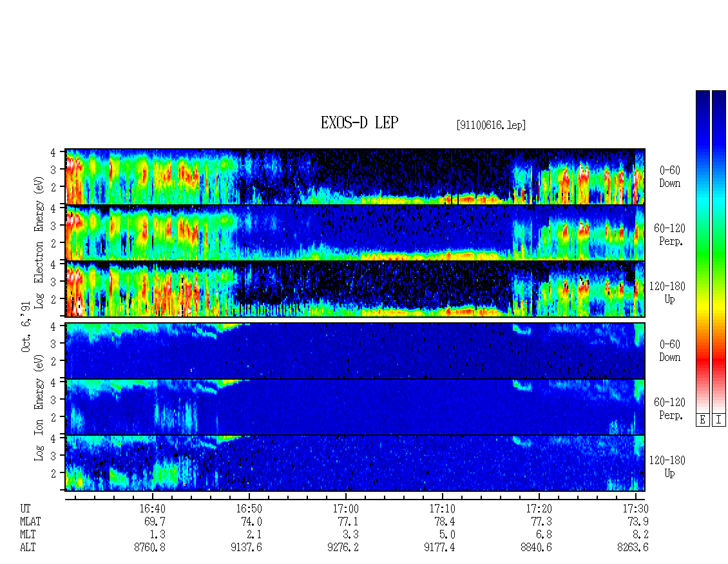The image size is (728, 564).
Task: Click the MLT value 6.8
Action: 544,535
